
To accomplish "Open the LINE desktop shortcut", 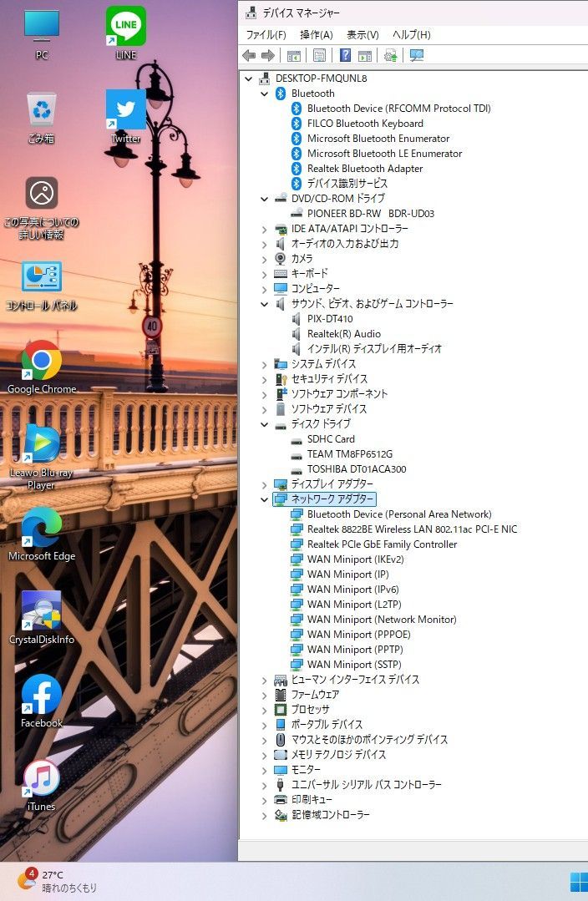I will [x=126, y=33].
